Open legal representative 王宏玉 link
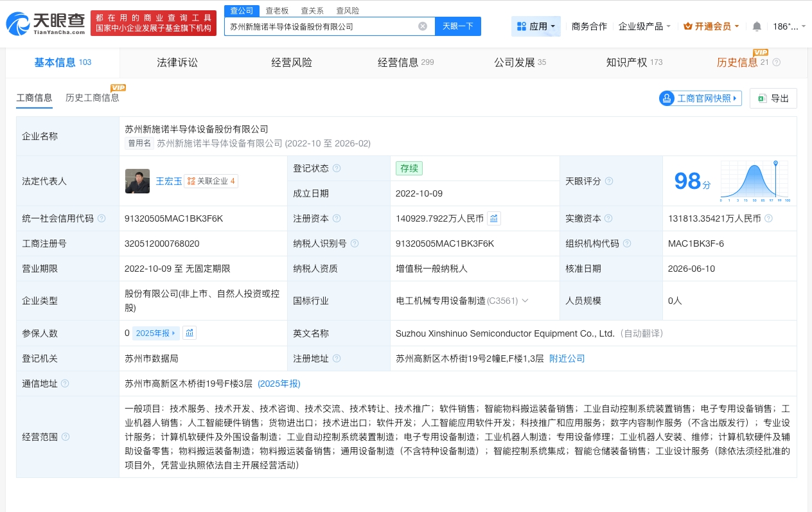 [169, 181]
